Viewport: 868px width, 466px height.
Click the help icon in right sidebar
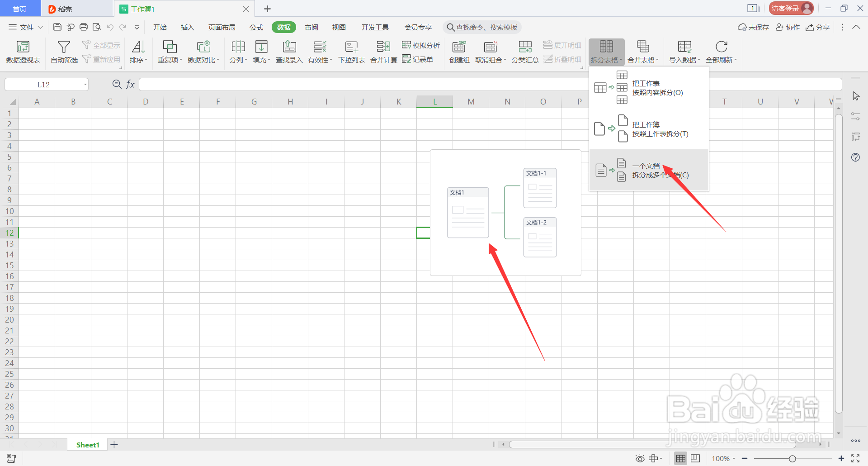tap(855, 157)
